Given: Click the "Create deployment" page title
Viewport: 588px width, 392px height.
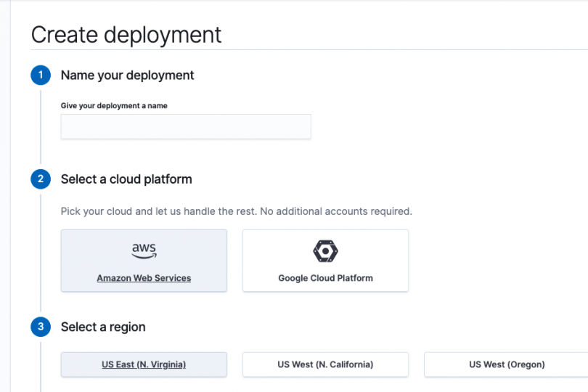Looking at the screenshot, I should (126, 34).
